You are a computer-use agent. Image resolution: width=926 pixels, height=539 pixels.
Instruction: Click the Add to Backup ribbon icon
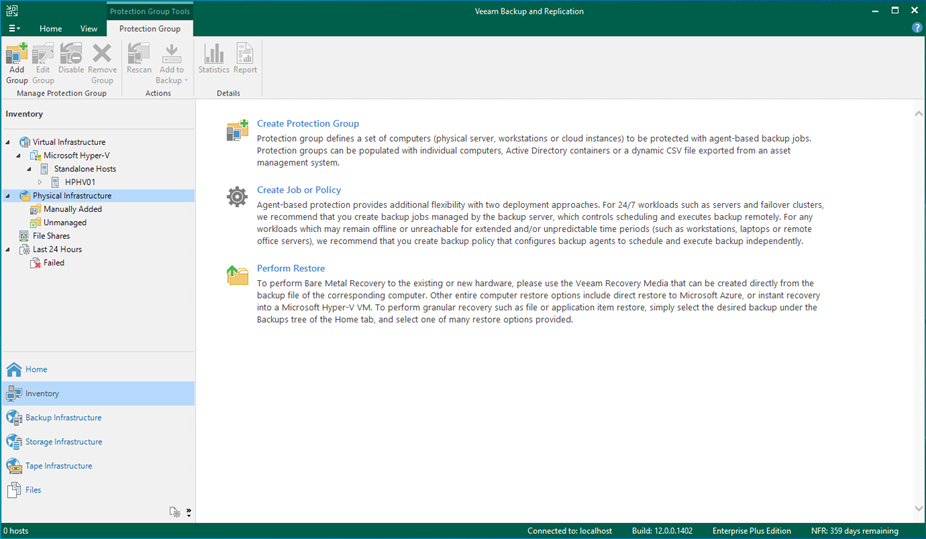tap(171, 54)
